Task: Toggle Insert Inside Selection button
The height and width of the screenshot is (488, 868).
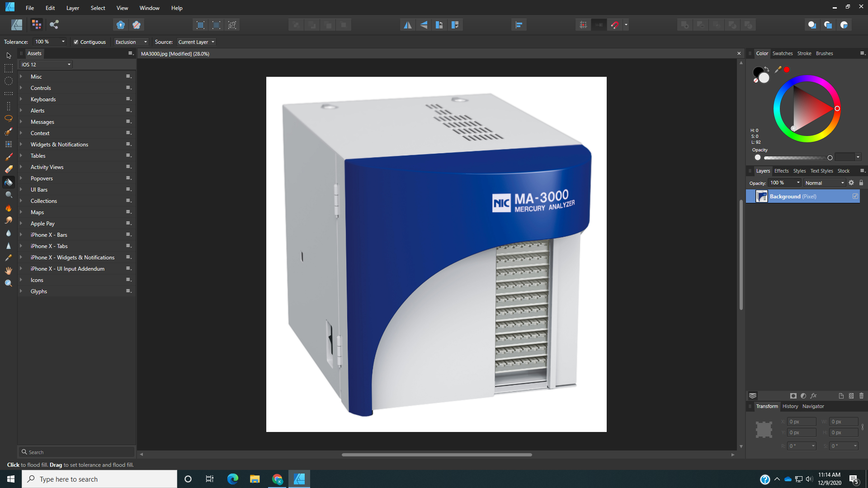Action: coord(844,25)
